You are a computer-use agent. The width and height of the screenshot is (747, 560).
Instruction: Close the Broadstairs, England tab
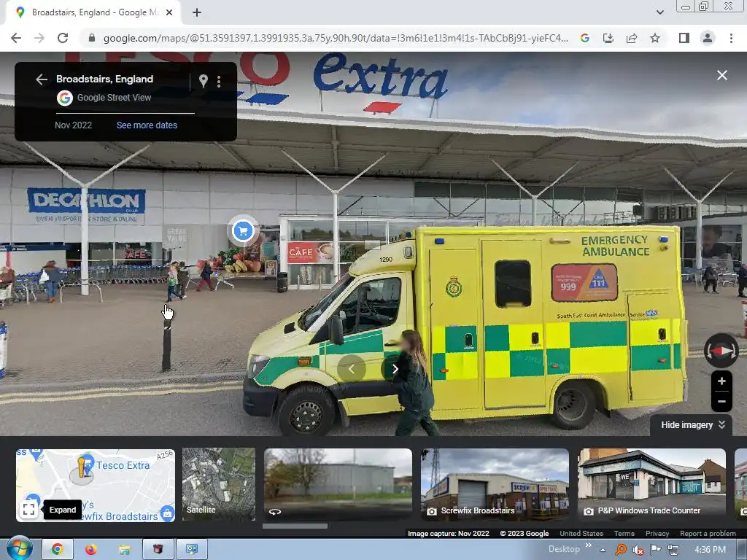click(169, 12)
